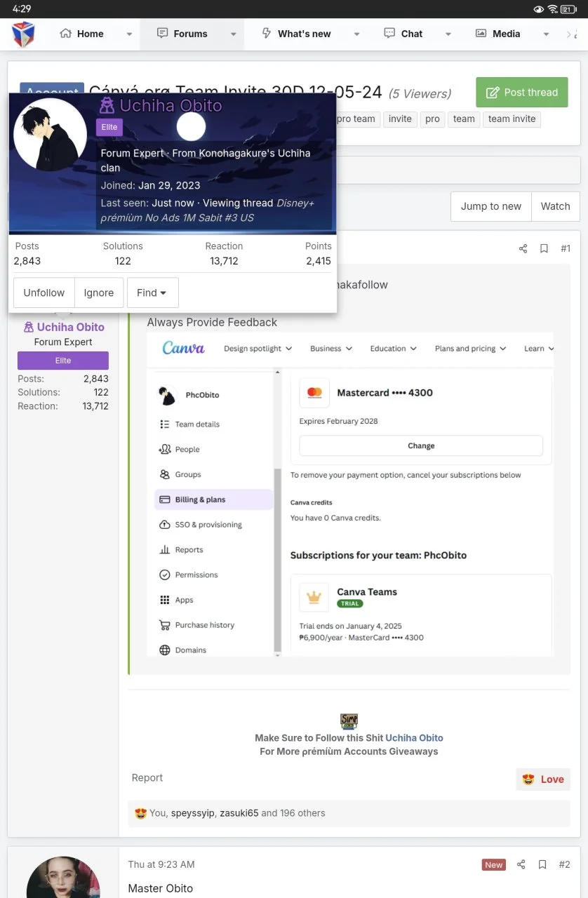The image size is (588, 898).
Task: Click 'Master Obito' reply text
Action: (x=160, y=888)
